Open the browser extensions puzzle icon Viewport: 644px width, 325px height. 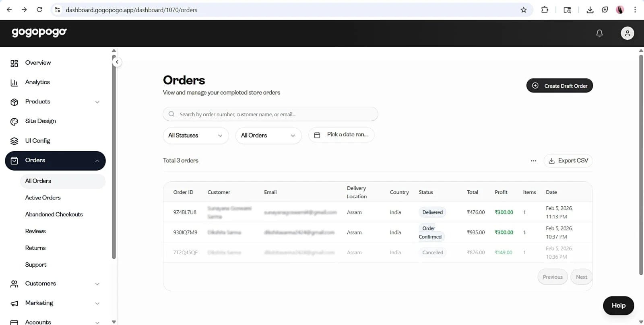(x=545, y=10)
